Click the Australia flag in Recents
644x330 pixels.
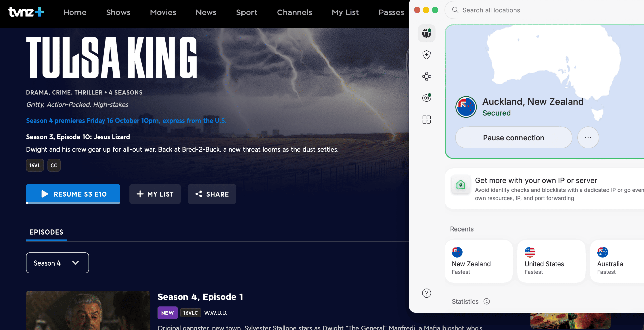[602, 252]
